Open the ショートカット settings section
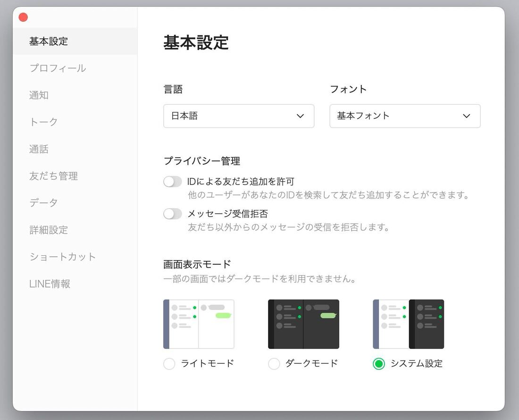 pyautogui.click(x=62, y=257)
